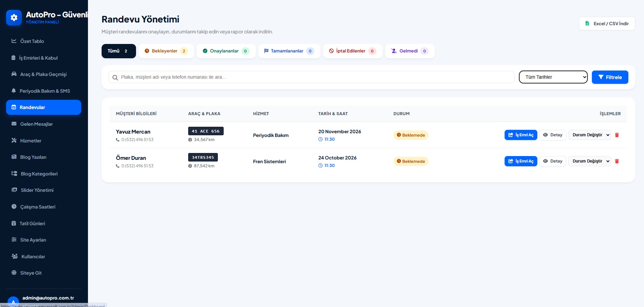Click İş Emri Aç for Ömer Duran
The image size is (644, 307).
tap(521, 161)
